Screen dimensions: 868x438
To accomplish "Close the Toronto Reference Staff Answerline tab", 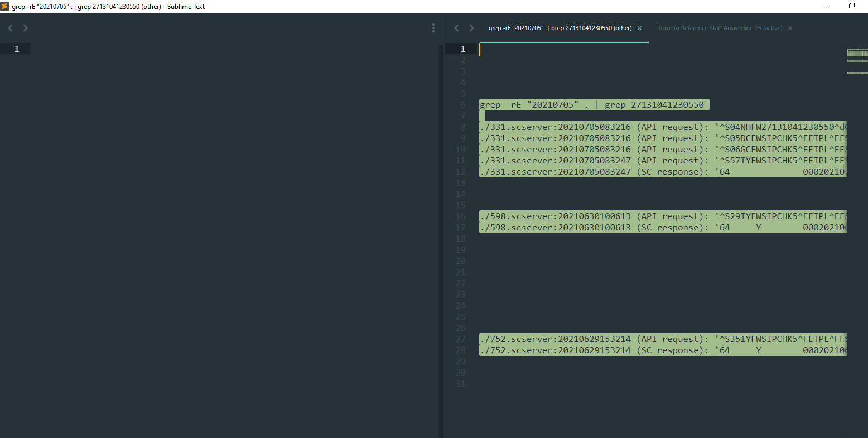I will click(790, 28).
